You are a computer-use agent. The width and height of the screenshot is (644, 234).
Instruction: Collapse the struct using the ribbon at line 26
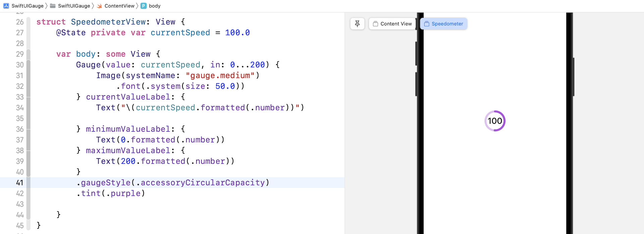point(29,22)
